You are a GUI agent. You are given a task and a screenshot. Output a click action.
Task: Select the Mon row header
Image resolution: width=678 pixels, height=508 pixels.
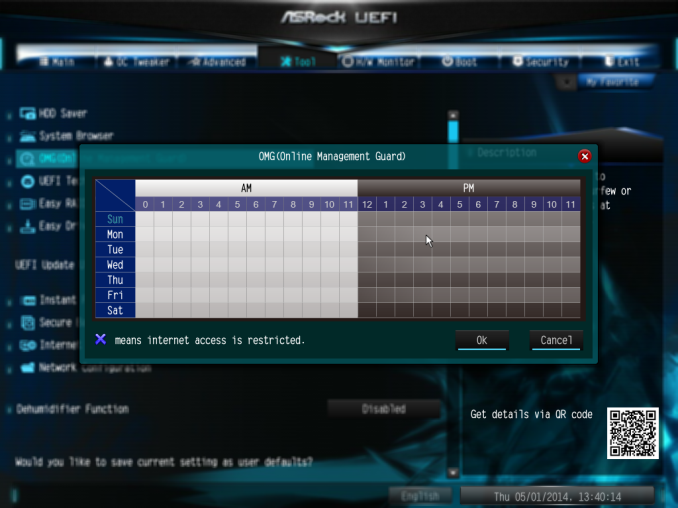click(115, 234)
